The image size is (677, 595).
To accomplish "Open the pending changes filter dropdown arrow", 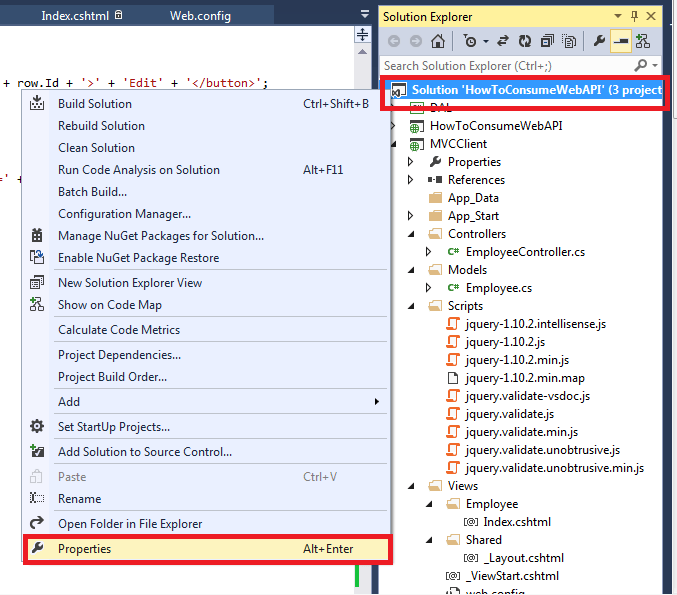I will pyautogui.click(x=486, y=42).
